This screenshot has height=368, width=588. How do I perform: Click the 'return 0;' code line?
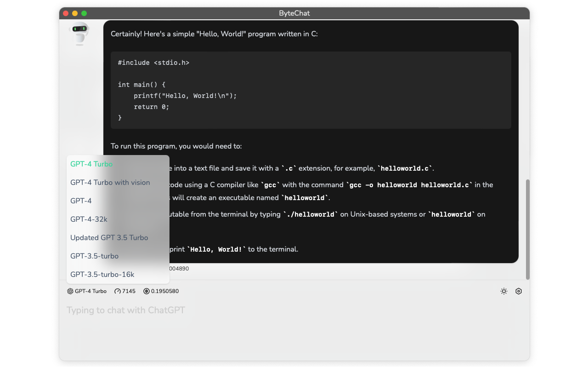pyautogui.click(x=152, y=107)
